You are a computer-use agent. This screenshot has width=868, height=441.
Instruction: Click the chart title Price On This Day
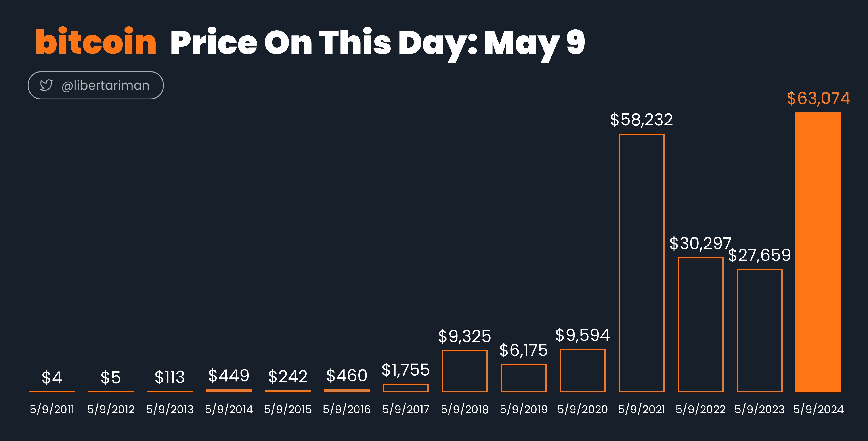point(323,43)
